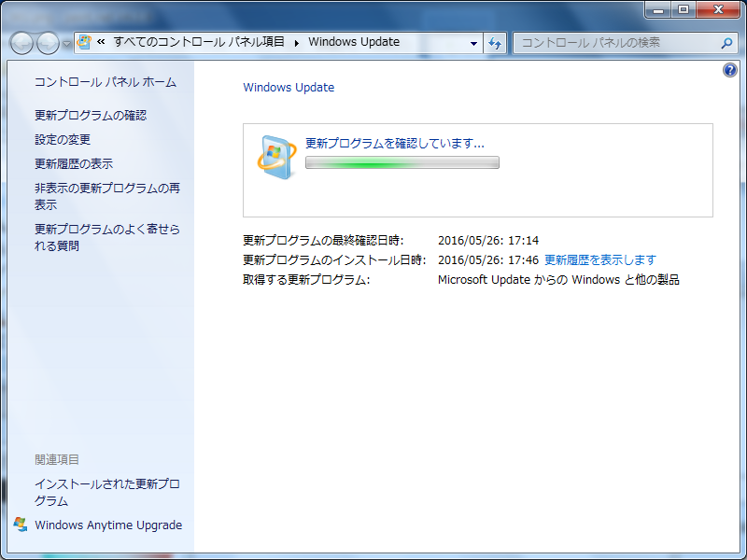747x560 pixels.
Task: Click the Windows Update shield icon in status box
Action: [x=276, y=158]
